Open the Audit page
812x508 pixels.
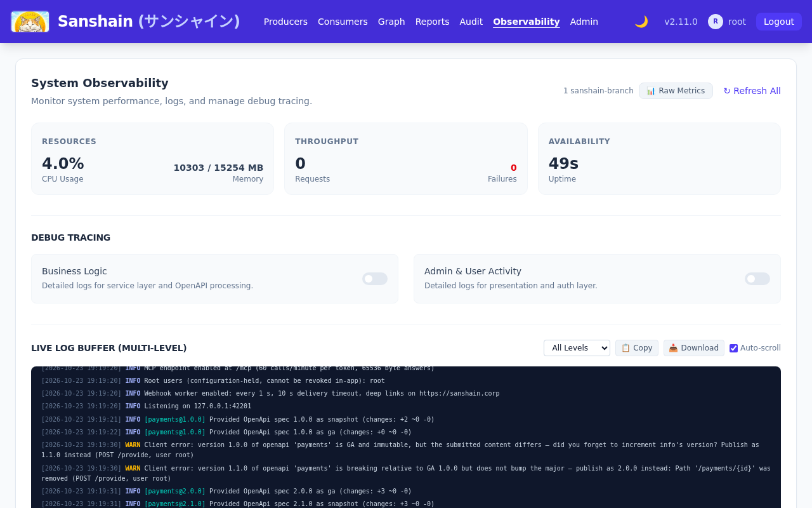(x=471, y=22)
